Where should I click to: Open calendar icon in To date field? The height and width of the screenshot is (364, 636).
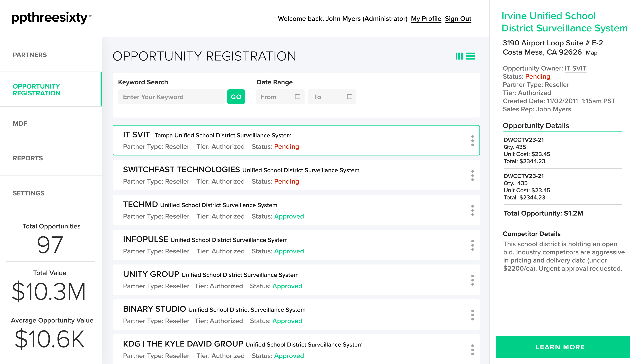click(350, 96)
